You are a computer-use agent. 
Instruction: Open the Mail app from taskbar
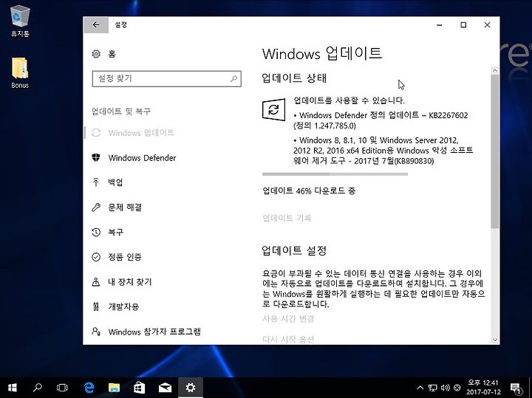coord(165,388)
